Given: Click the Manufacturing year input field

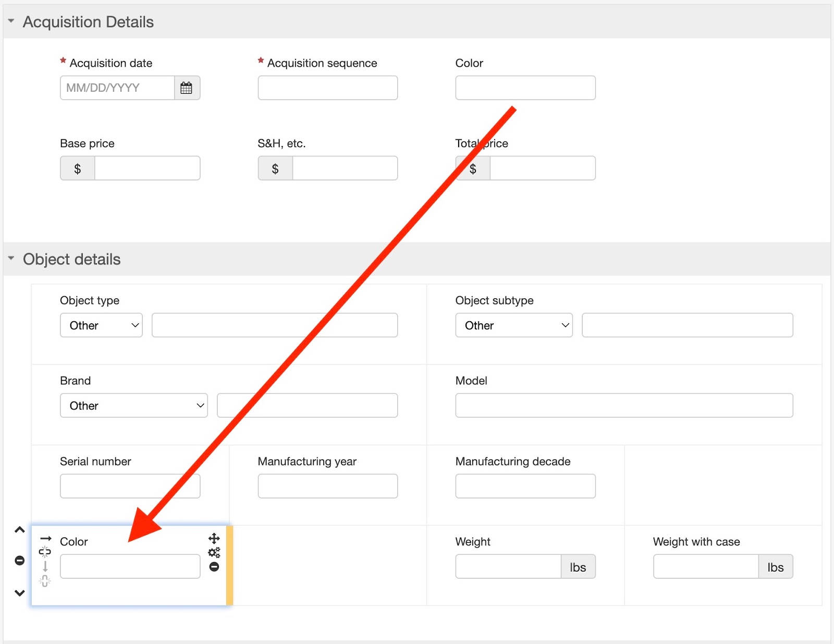Looking at the screenshot, I should 328,486.
